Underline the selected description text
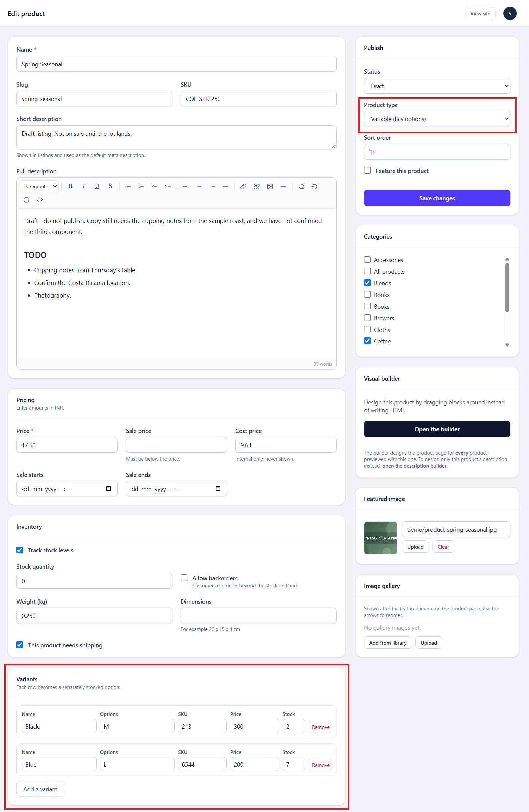Viewport: 529px width, 812px height. [x=97, y=186]
